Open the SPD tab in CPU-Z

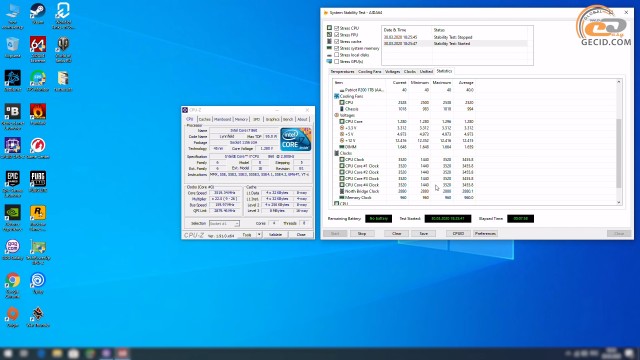pyautogui.click(x=256, y=119)
